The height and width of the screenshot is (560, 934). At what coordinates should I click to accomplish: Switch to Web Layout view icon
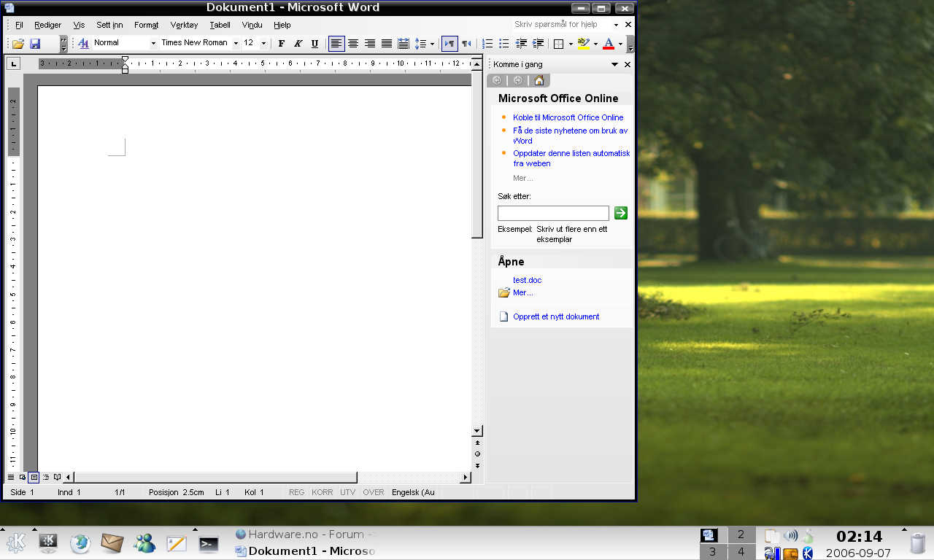pyautogui.click(x=22, y=477)
